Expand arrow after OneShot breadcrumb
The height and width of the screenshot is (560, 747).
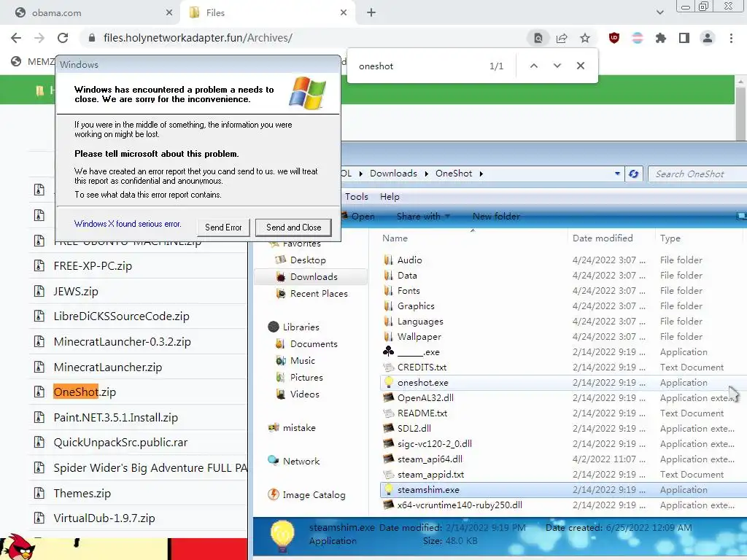481,174
